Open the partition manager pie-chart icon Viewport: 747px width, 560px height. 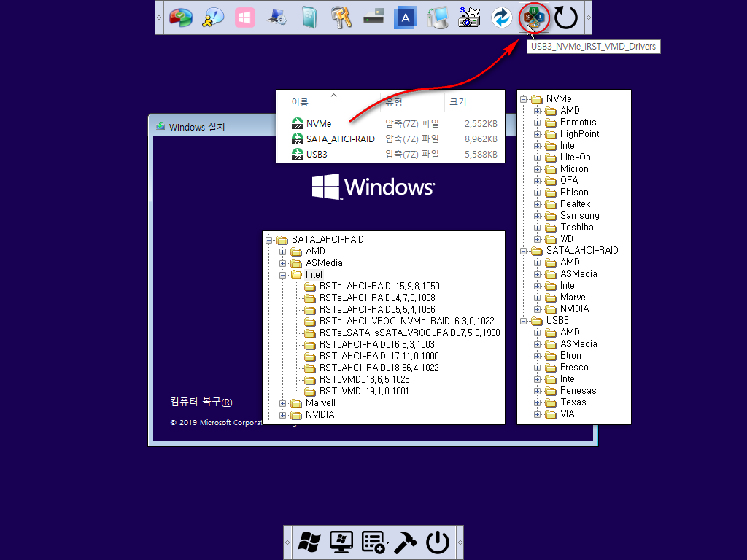coord(181,17)
